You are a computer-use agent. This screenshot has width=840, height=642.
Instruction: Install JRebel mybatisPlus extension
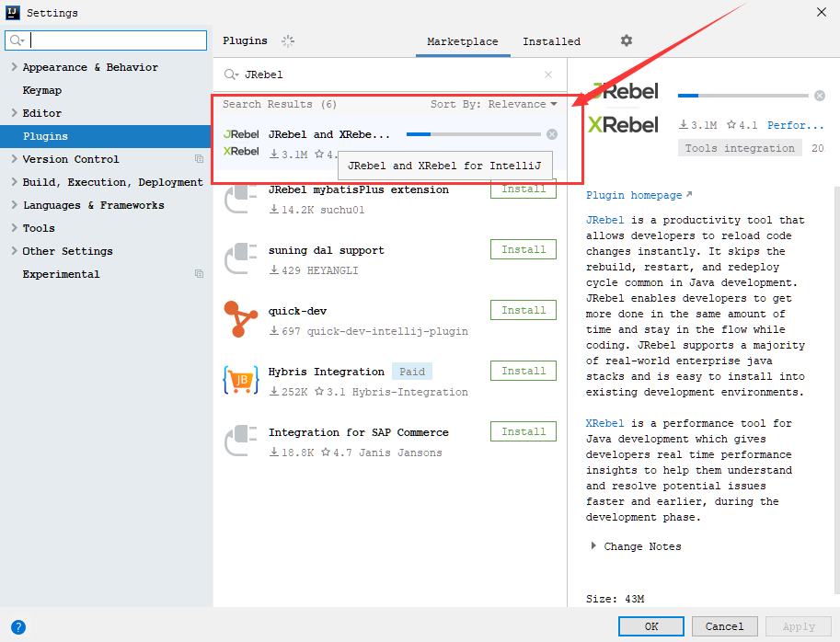point(524,189)
